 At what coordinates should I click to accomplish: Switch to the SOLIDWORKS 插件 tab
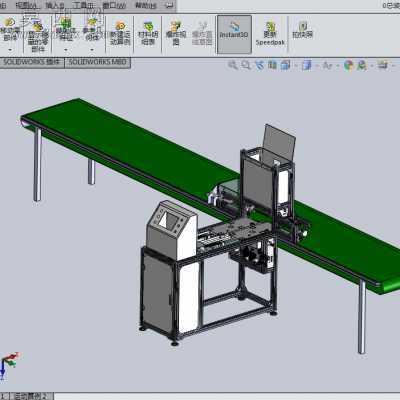[32, 62]
